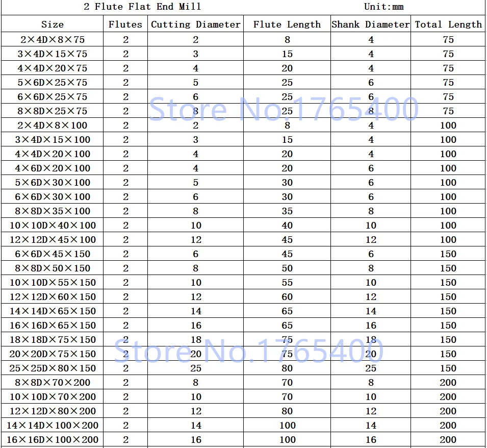The width and height of the screenshot is (487, 448).
Task: Select size cell '2×4D×8×75'
Action: click(x=52, y=39)
